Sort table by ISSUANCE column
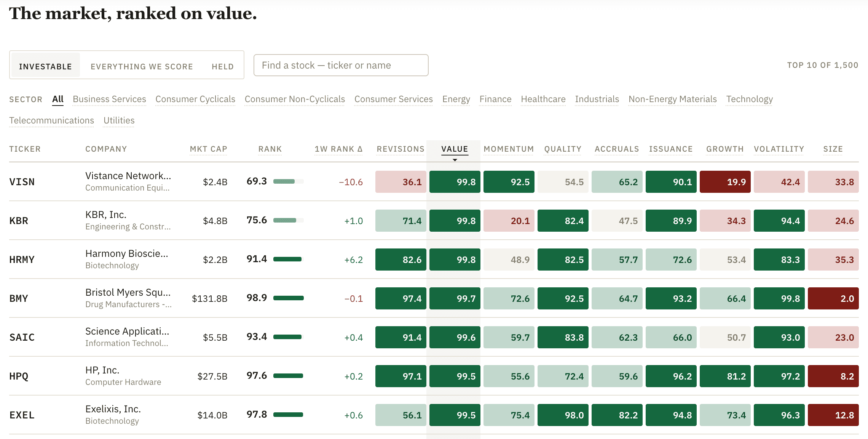The width and height of the screenshot is (868, 439). (x=671, y=149)
